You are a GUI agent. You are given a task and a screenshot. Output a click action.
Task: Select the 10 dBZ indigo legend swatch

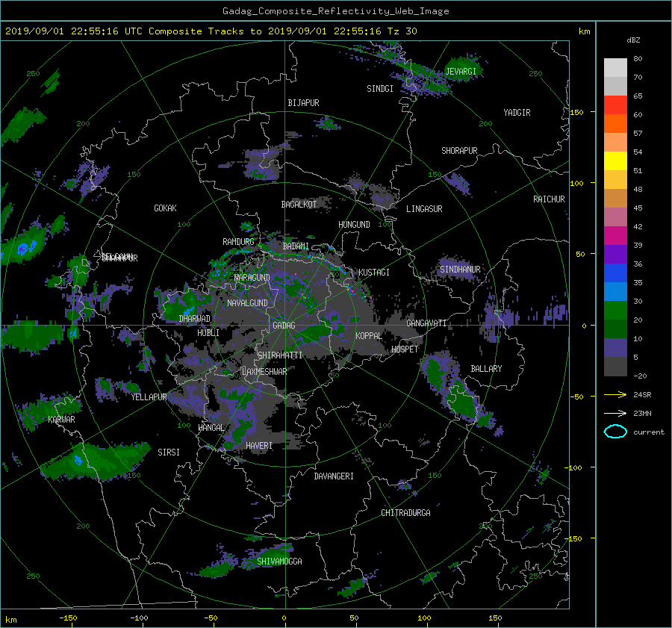coord(615,348)
